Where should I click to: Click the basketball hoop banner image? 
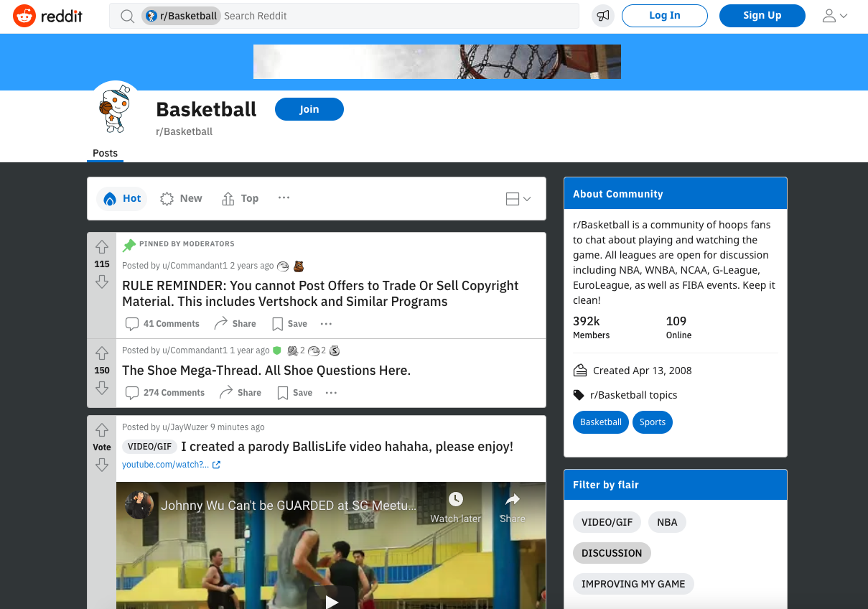pos(437,62)
